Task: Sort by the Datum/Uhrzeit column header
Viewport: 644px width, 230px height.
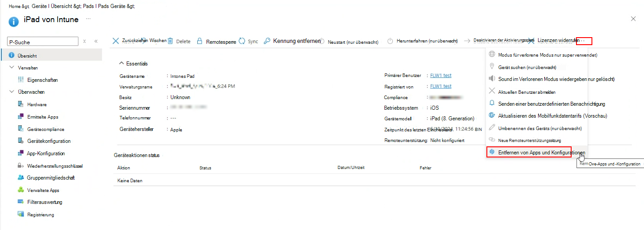Action: 351,168
